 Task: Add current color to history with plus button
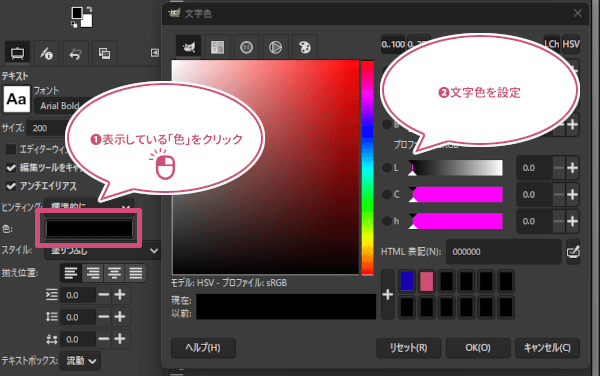click(x=388, y=295)
